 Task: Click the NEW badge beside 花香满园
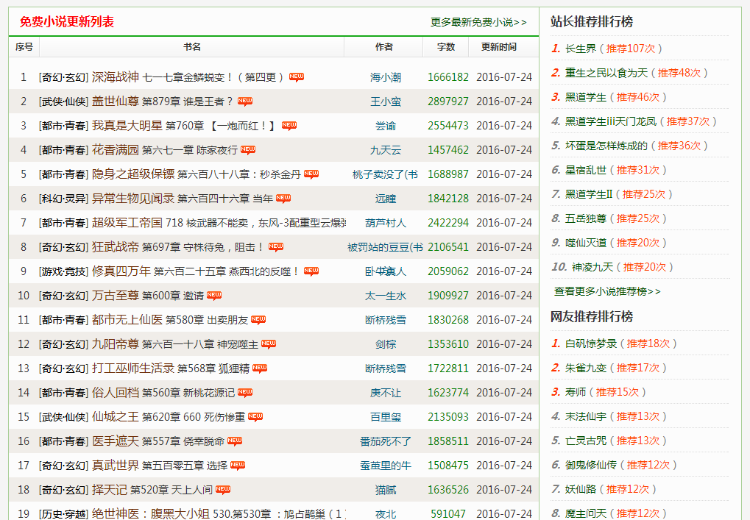248,150
